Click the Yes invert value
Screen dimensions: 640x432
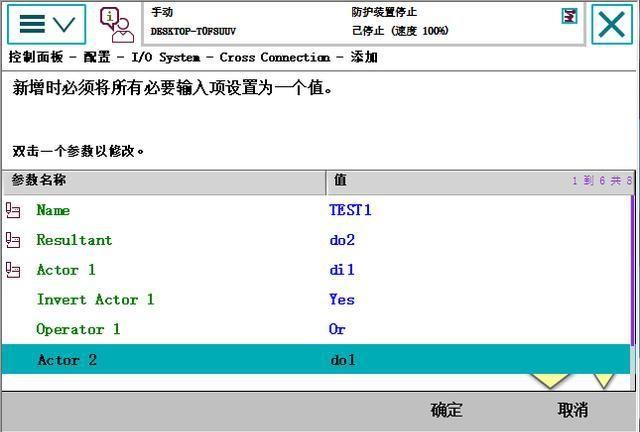(x=342, y=300)
